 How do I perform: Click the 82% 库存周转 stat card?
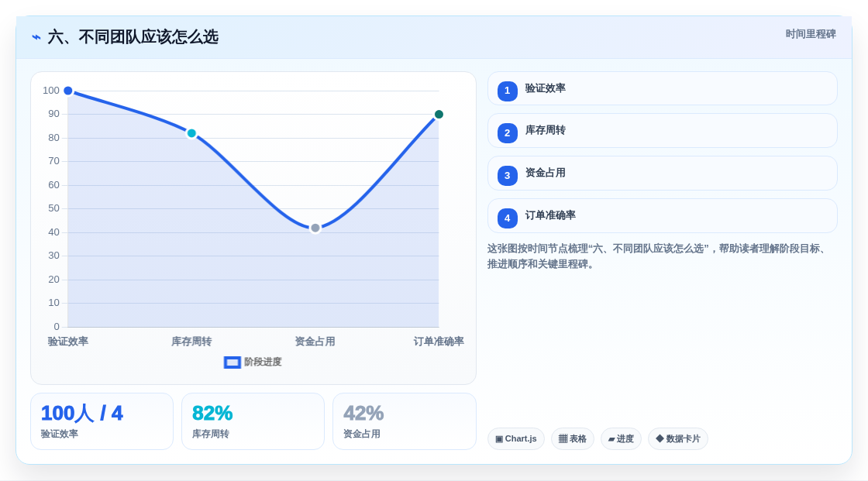point(253,421)
